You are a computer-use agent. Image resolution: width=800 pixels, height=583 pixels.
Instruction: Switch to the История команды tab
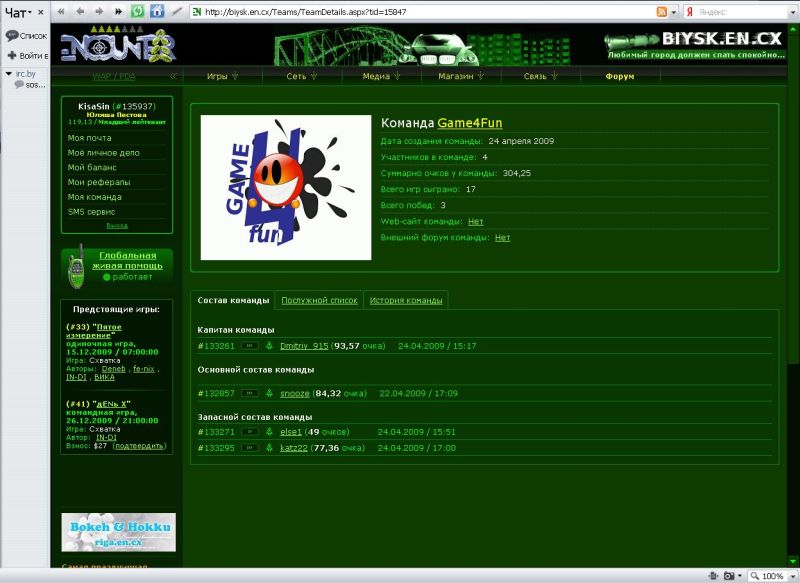(406, 300)
